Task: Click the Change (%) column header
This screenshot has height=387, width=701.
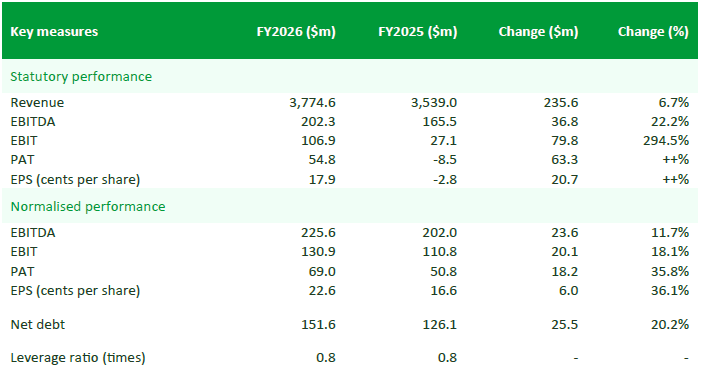Action: [x=653, y=32]
